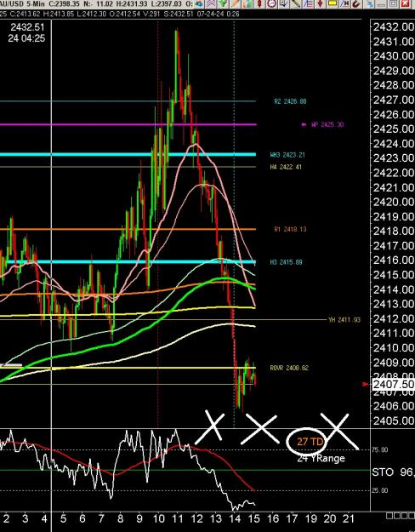415x532 pixels.
Task: Click the 75.00 stochastic level label
Action: (380, 449)
